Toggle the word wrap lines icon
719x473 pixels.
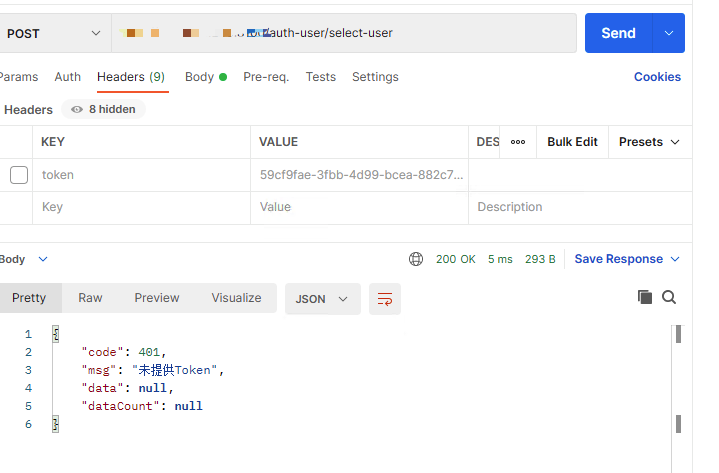coord(383,298)
